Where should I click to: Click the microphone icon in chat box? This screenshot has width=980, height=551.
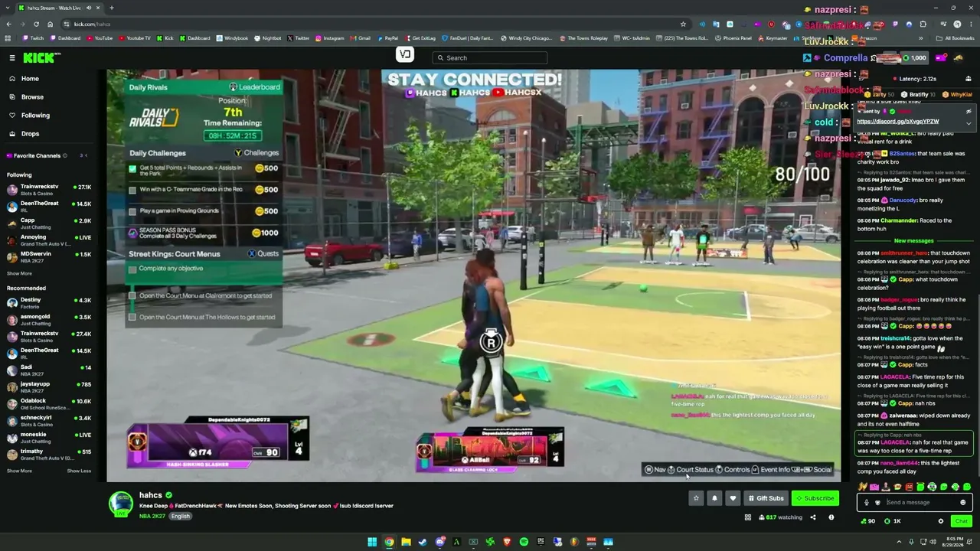tap(867, 503)
